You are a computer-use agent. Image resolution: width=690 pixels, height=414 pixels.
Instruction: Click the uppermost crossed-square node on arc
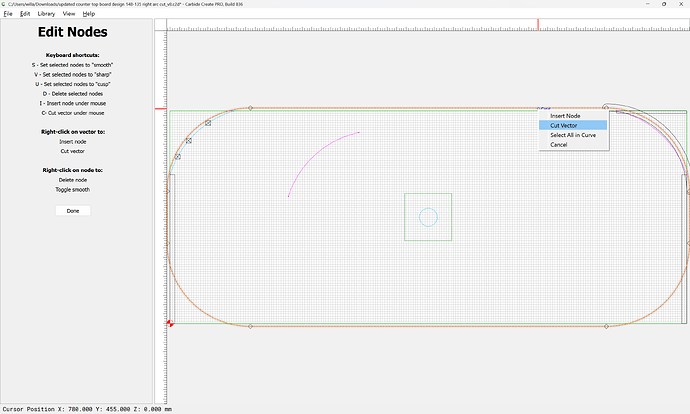tap(208, 123)
